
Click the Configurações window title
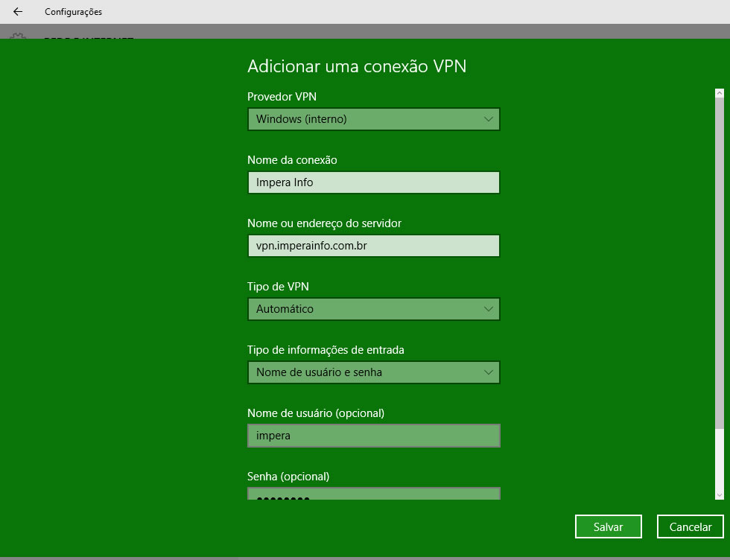[73, 12]
